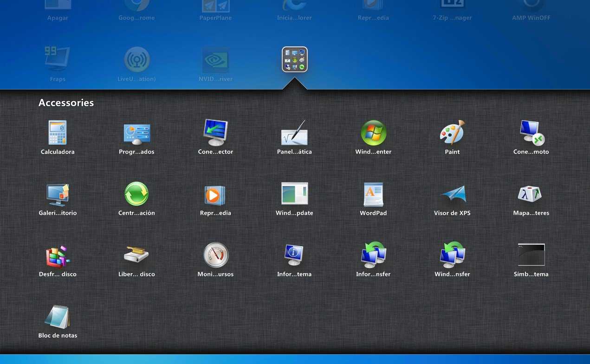Open the Mapa...teres character map
This screenshot has height=364, width=590.
click(x=531, y=194)
